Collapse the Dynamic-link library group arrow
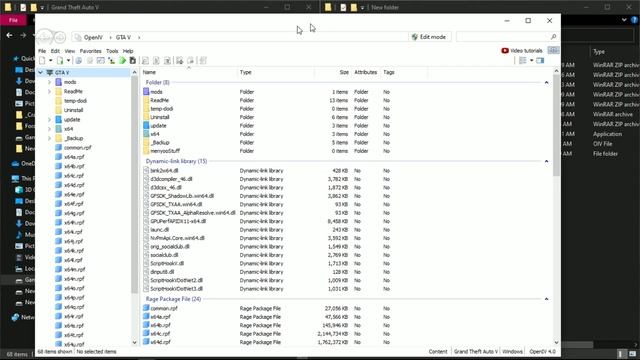 [547, 161]
